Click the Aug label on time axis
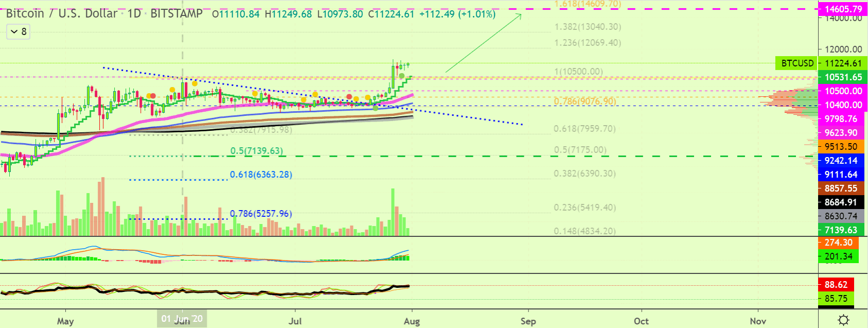 (412, 321)
